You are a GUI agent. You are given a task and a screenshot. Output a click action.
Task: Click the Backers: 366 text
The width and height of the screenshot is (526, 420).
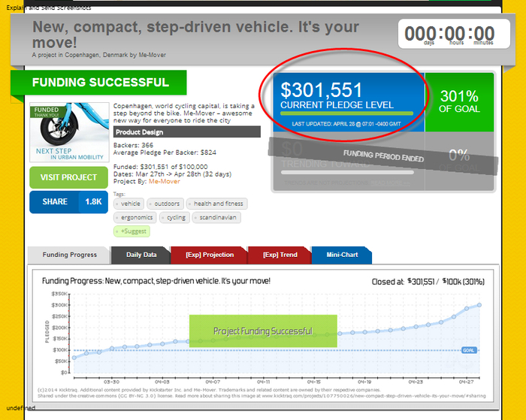pyautogui.click(x=133, y=145)
